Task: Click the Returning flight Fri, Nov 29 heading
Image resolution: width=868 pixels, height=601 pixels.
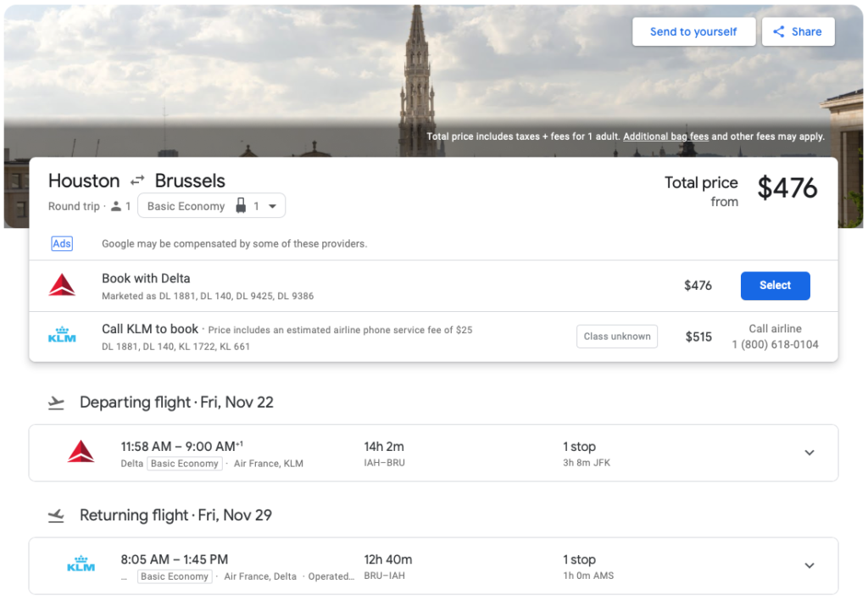Action: [x=175, y=515]
